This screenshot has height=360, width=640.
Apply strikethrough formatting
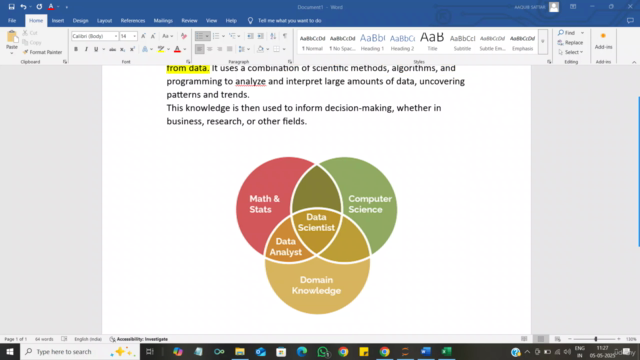click(x=112, y=49)
